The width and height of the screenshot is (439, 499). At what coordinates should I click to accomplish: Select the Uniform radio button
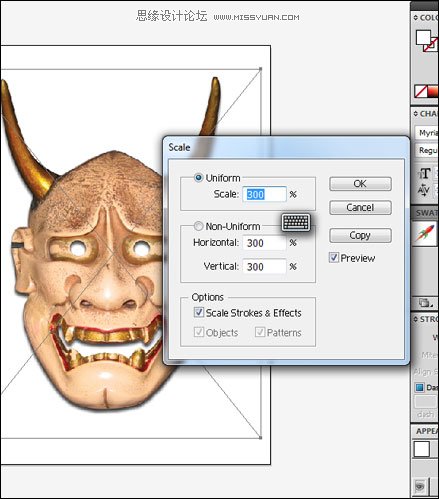tap(198, 178)
